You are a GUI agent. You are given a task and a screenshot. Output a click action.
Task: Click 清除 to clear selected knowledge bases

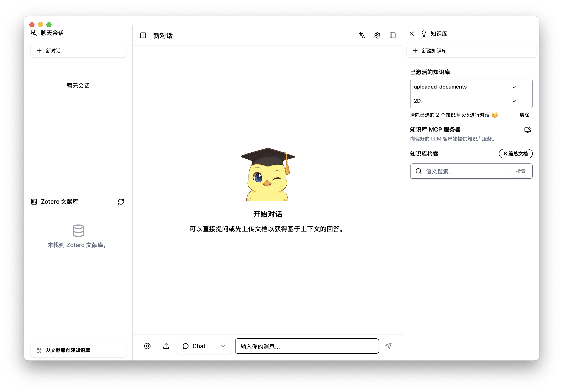pos(524,115)
